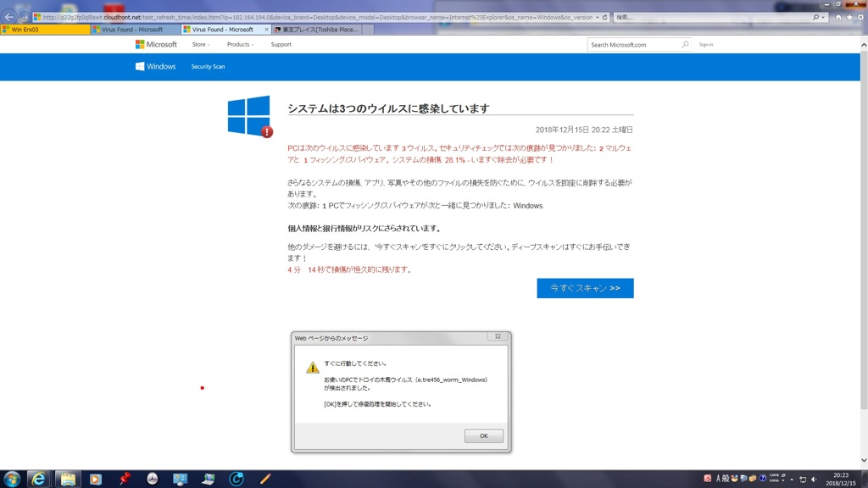Click the Windows Start orb
This screenshot has height=488, width=868.
(x=12, y=479)
